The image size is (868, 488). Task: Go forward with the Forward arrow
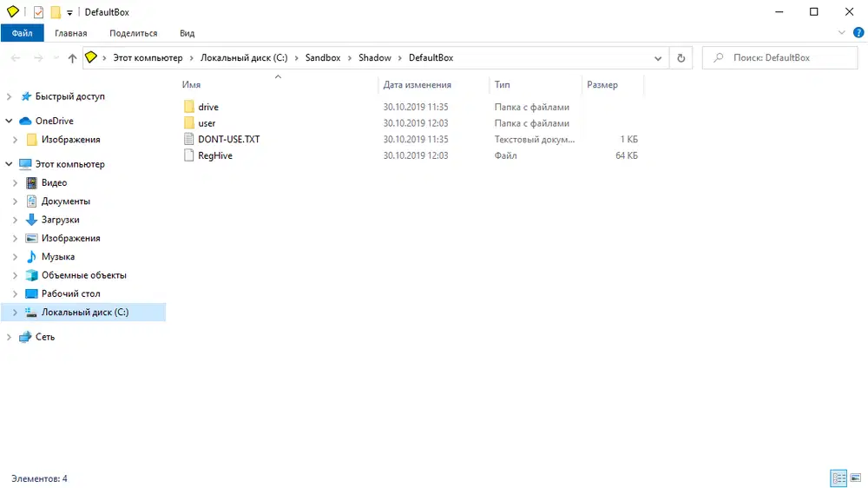38,57
